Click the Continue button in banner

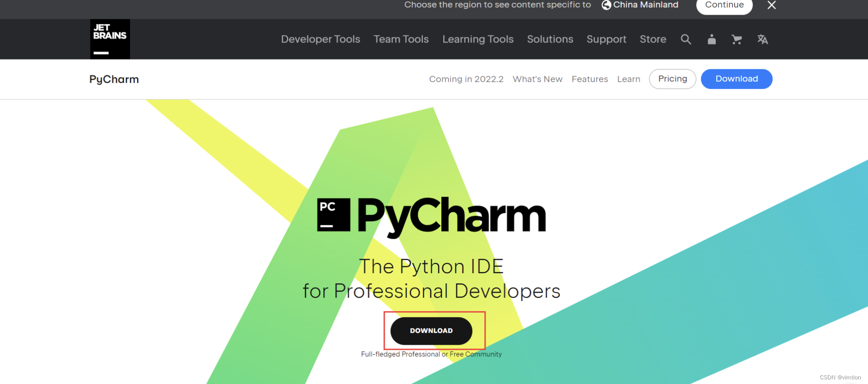coord(724,6)
